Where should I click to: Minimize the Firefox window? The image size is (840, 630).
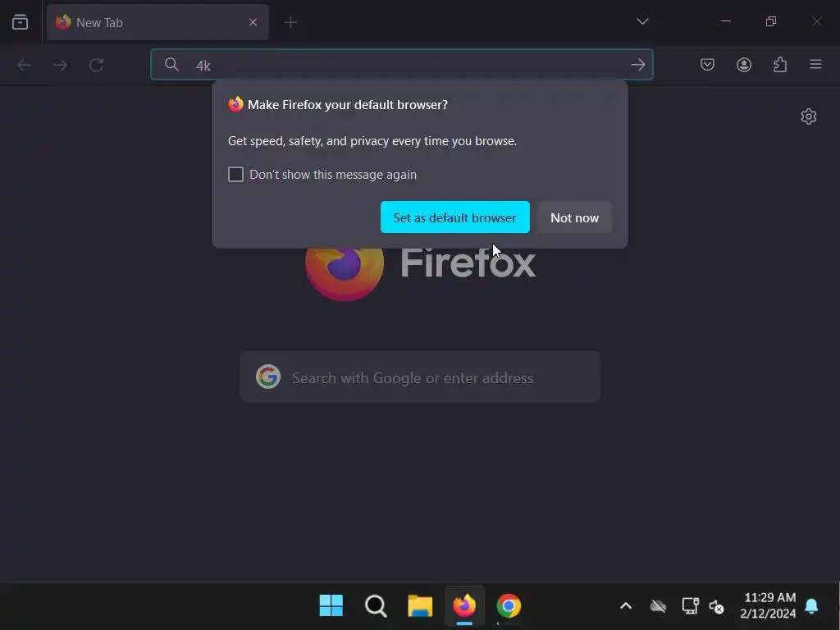pyautogui.click(x=725, y=21)
